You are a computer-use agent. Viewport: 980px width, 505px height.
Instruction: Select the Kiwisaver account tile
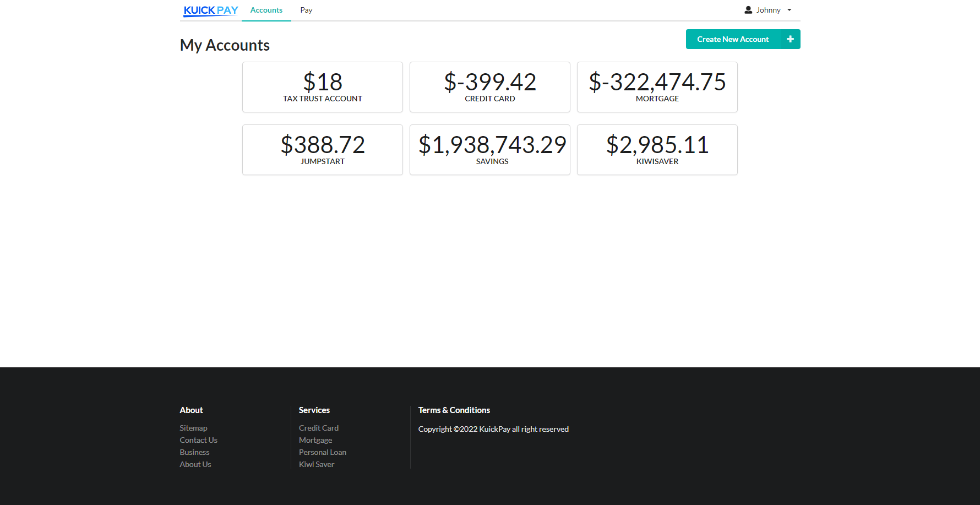pos(657,150)
